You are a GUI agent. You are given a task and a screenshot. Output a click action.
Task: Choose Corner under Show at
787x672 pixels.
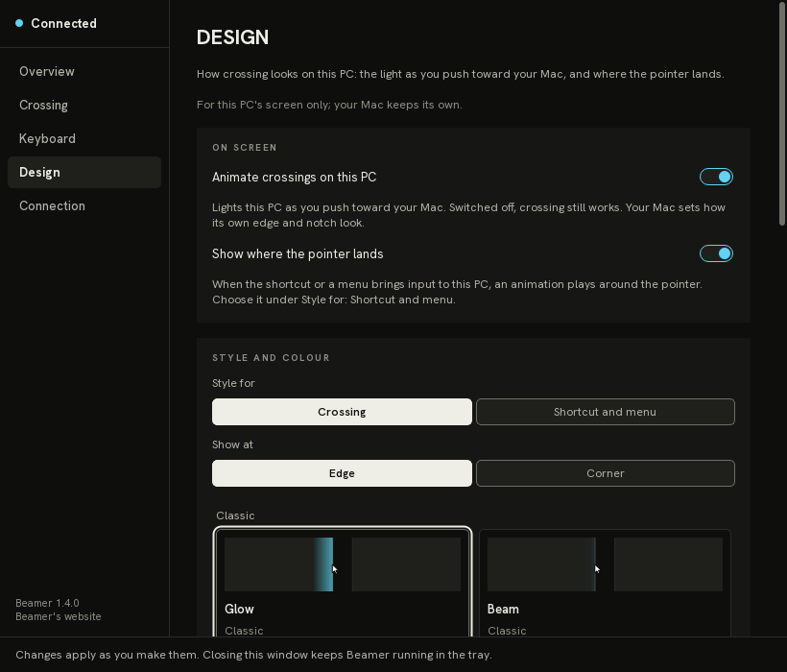[x=606, y=473]
